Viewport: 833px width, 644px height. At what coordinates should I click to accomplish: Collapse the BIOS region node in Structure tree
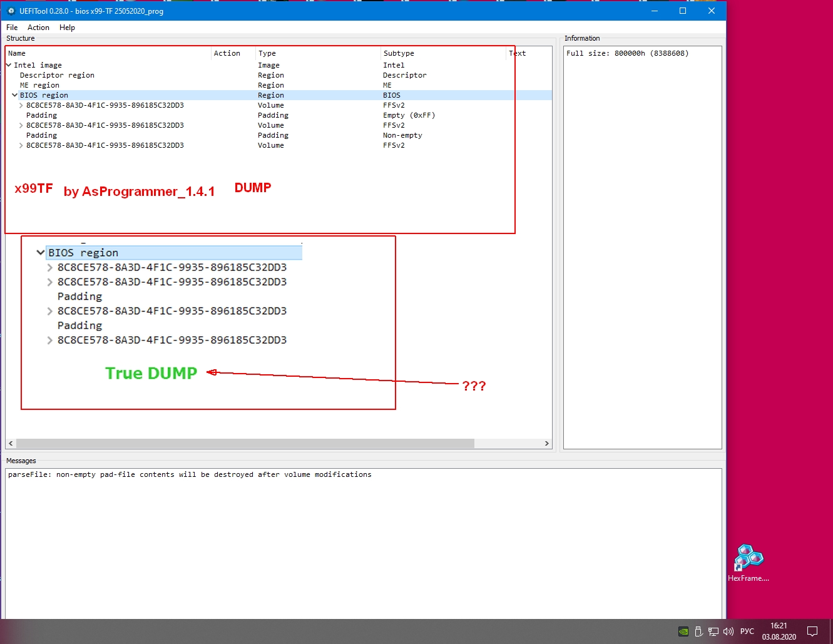(x=15, y=95)
